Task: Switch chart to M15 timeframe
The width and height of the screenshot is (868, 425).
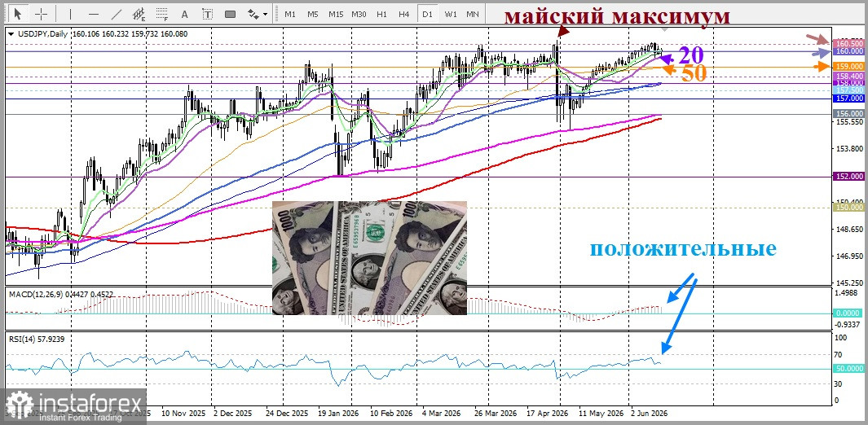Action: tap(336, 14)
